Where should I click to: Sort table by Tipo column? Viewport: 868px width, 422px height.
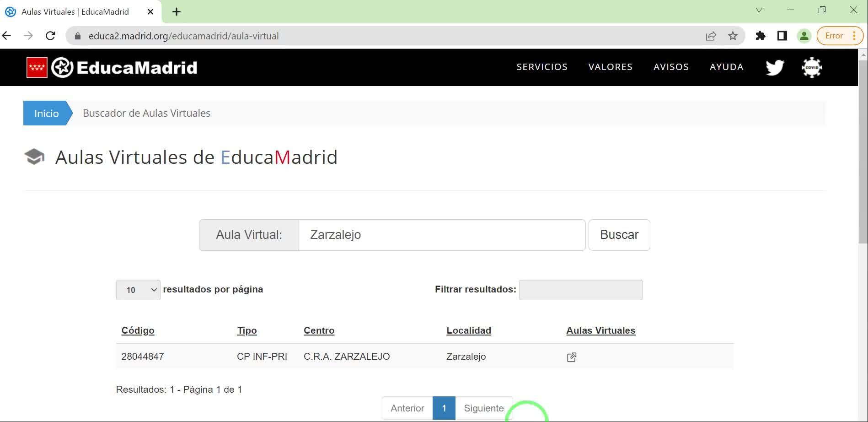coord(247,330)
